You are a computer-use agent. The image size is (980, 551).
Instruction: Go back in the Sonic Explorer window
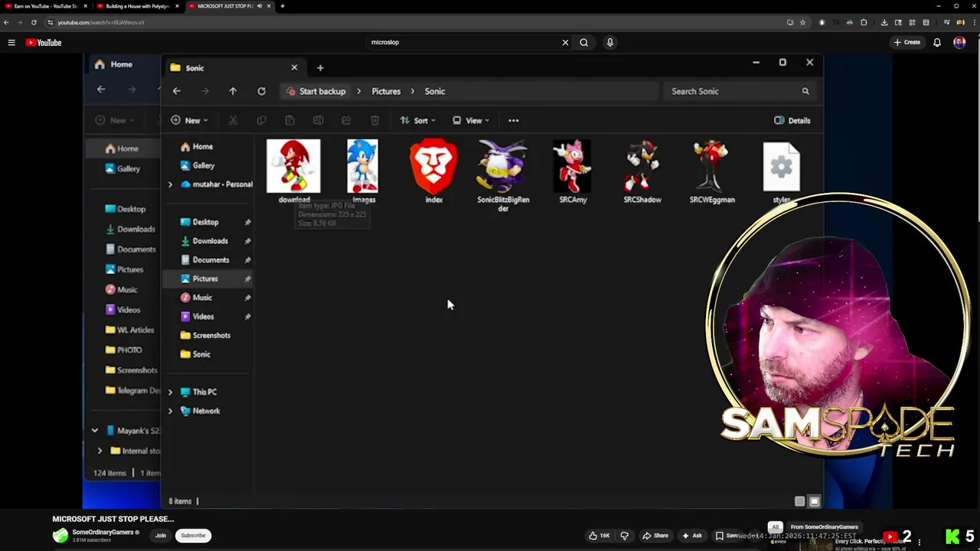(x=176, y=91)
